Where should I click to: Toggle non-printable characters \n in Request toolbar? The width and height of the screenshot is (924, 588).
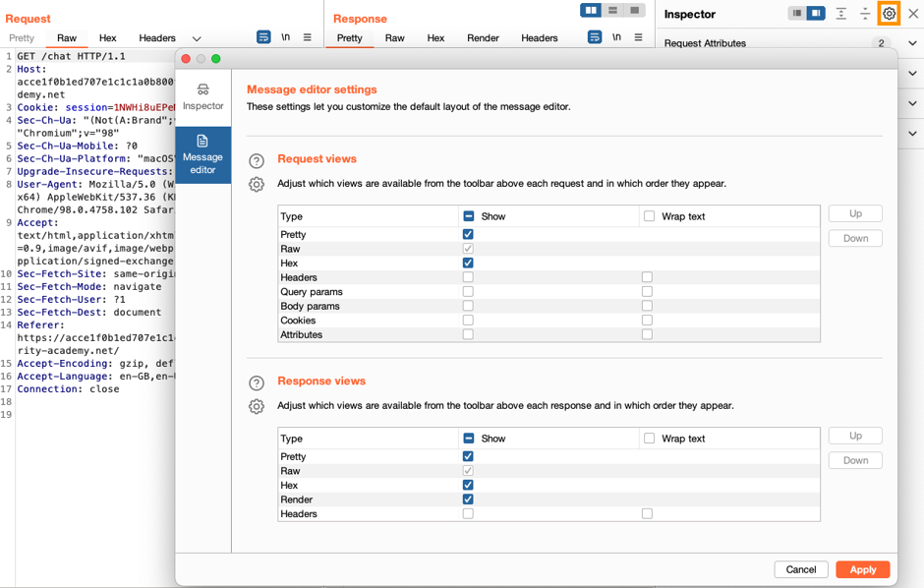click(x=285, y=37)
